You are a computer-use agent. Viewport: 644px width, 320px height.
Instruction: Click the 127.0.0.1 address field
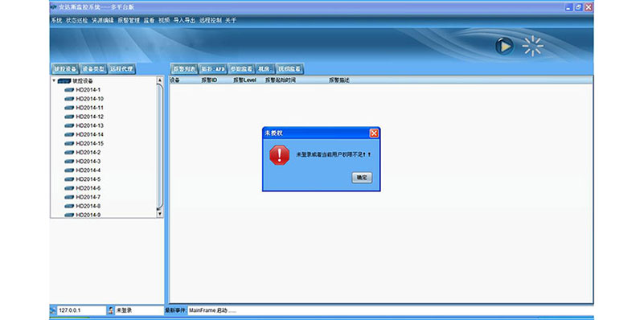click(81, 310)
